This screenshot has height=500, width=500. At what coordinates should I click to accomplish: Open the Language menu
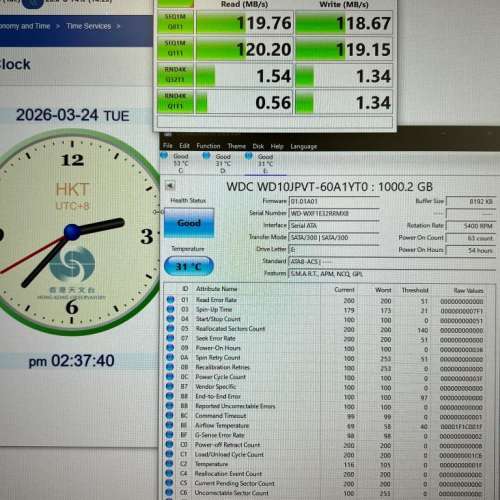[304, 146]
